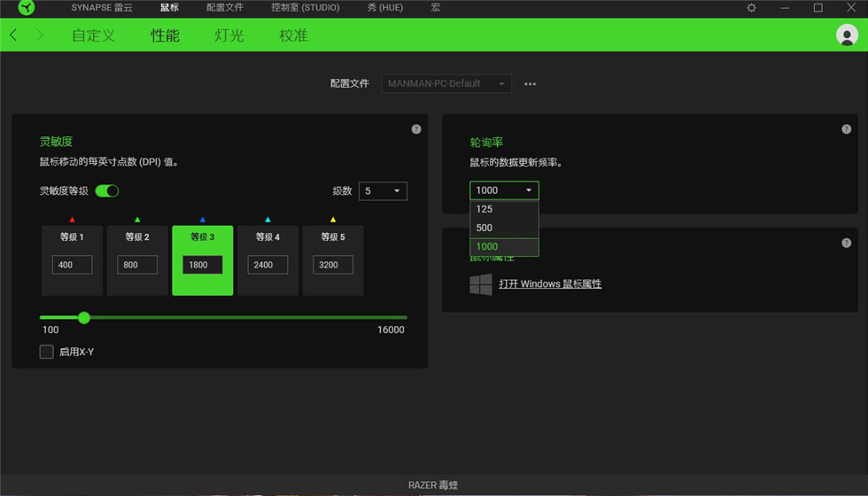Click the 灵敏度 section heading
868x496 pixels.
pyautogui.click(x=56, y=142)
